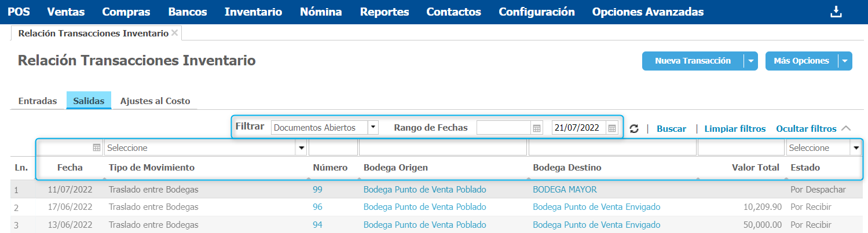The height and width of the screenshot is (233, 868).
Task: Click the Bodega Origen filter input field
Action: point(442,148)
